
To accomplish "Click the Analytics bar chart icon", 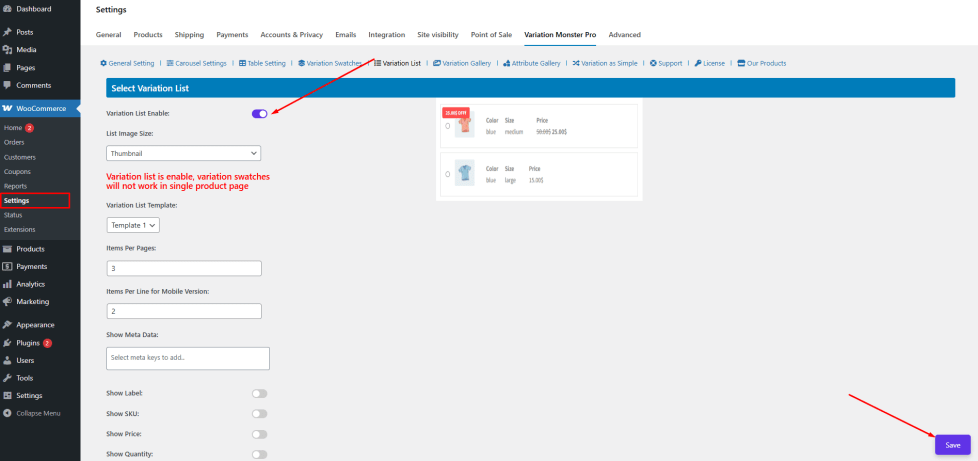I will tap(7, 284).
